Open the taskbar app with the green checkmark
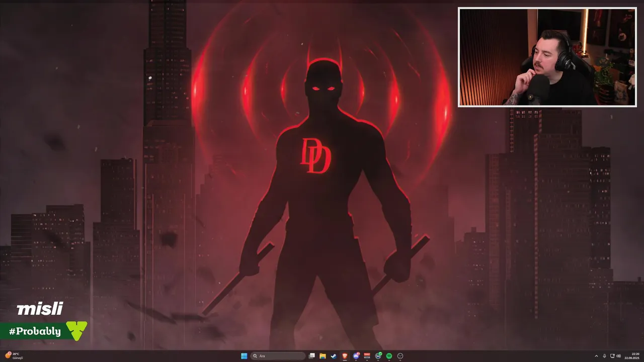The image size is (644, 362). [x=378, y=356]
